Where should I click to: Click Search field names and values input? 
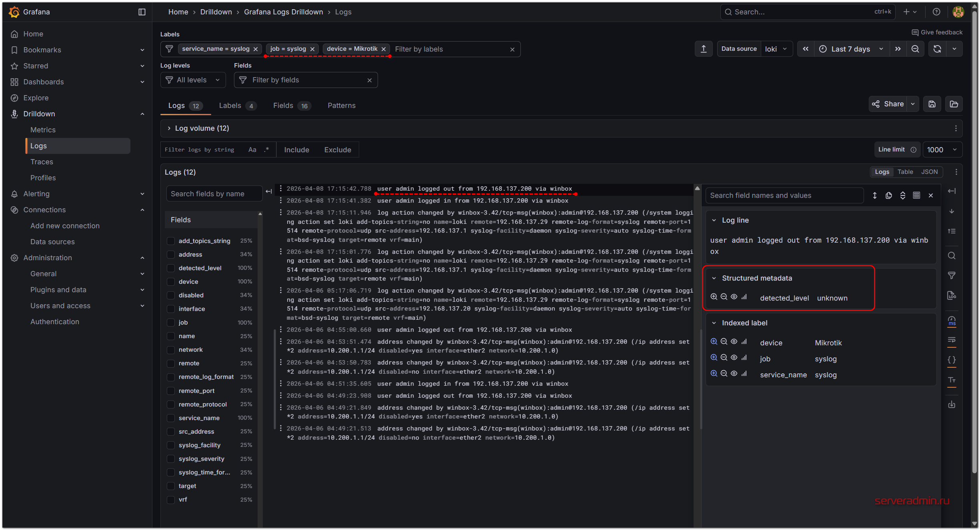click(784, 195)
